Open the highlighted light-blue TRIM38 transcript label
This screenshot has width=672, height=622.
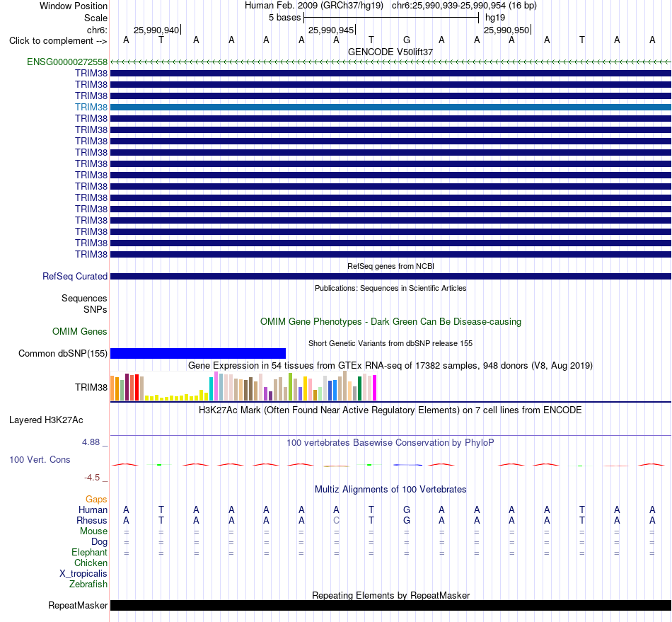91,107
